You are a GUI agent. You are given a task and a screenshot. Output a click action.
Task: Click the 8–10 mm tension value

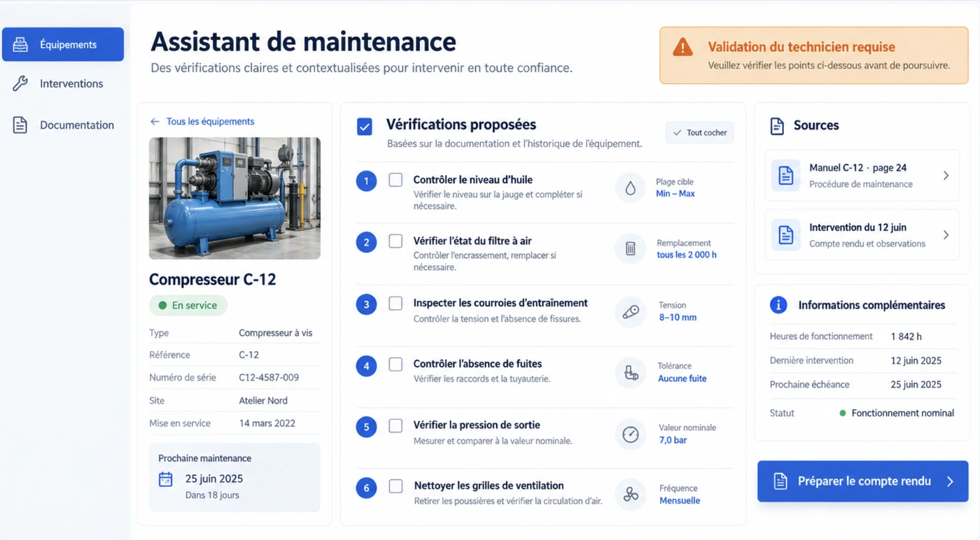[678, 318]
